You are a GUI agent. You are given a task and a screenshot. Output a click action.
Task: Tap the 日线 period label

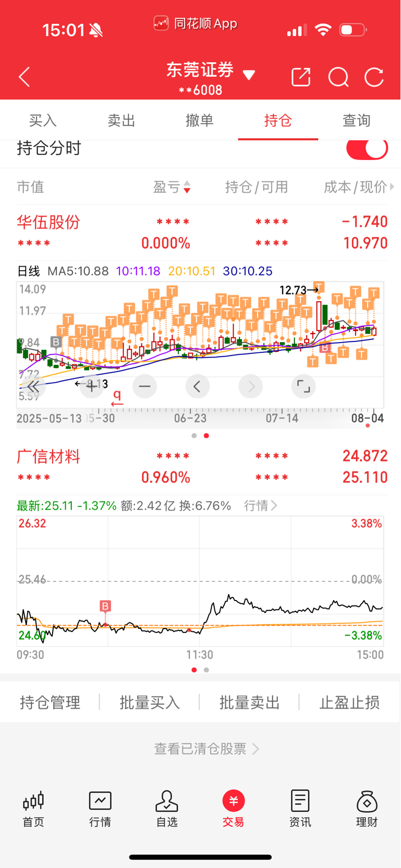pyautogui.click(x=28, y=271)
